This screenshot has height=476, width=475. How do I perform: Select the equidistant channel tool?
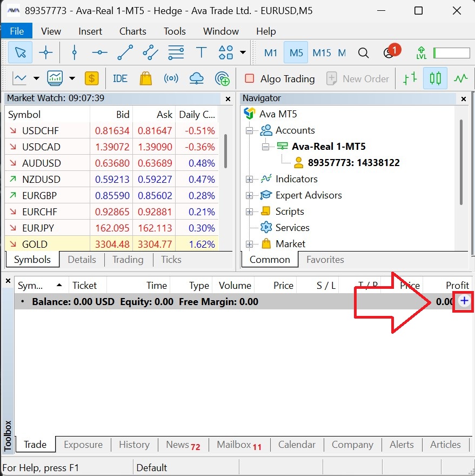tap(150, 52)
